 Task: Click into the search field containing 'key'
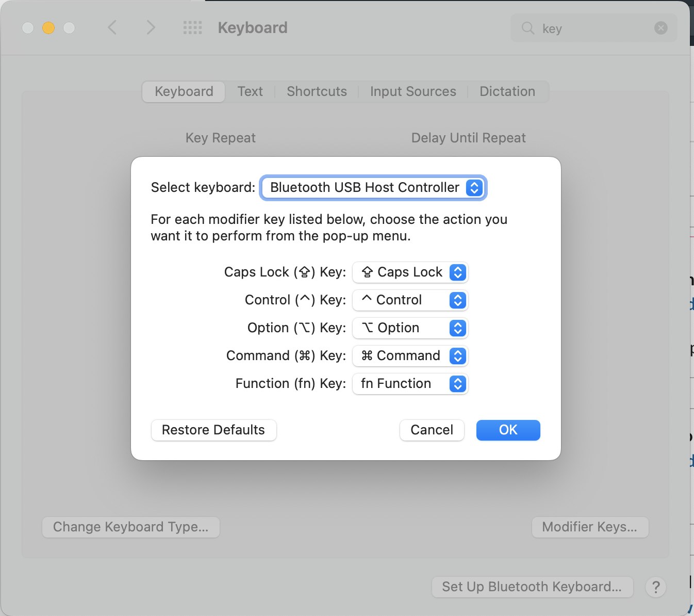(593, 28)
